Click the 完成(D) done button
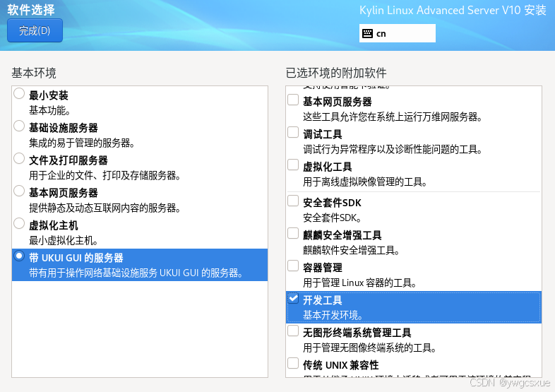555x392 pixels. point(35,31)
